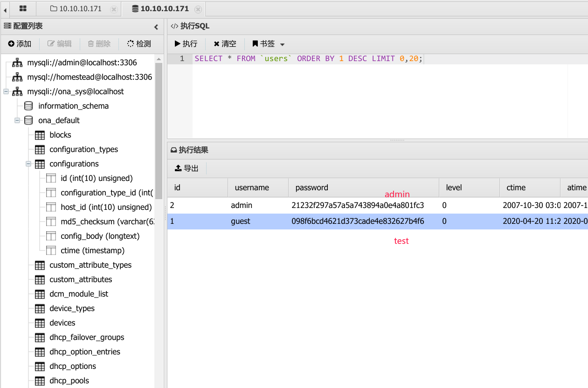Click the dhcp_options table icon
Screen dimensions: 588x388
point(40,366)
